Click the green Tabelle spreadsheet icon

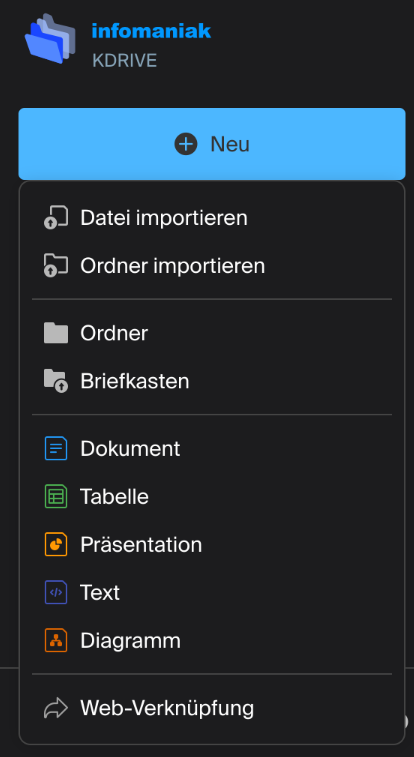point(56,496)
